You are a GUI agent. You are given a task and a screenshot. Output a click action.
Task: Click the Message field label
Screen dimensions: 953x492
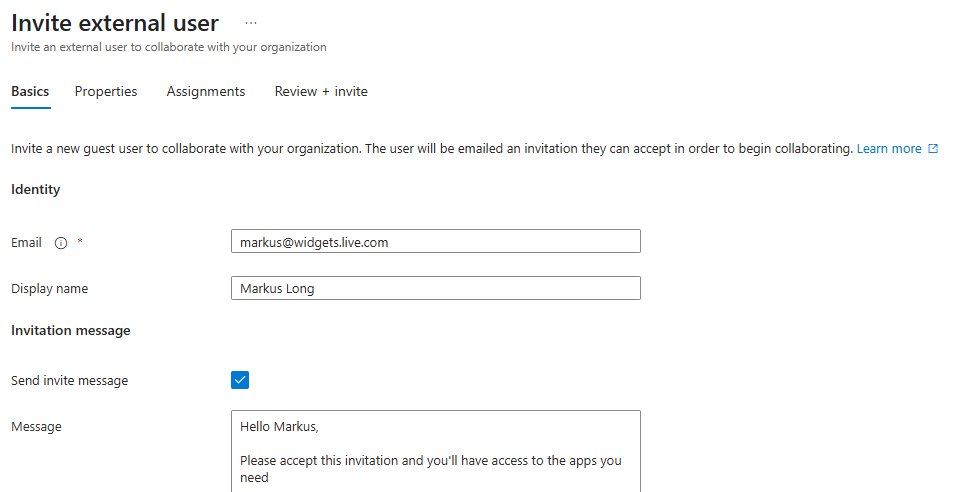36,427
